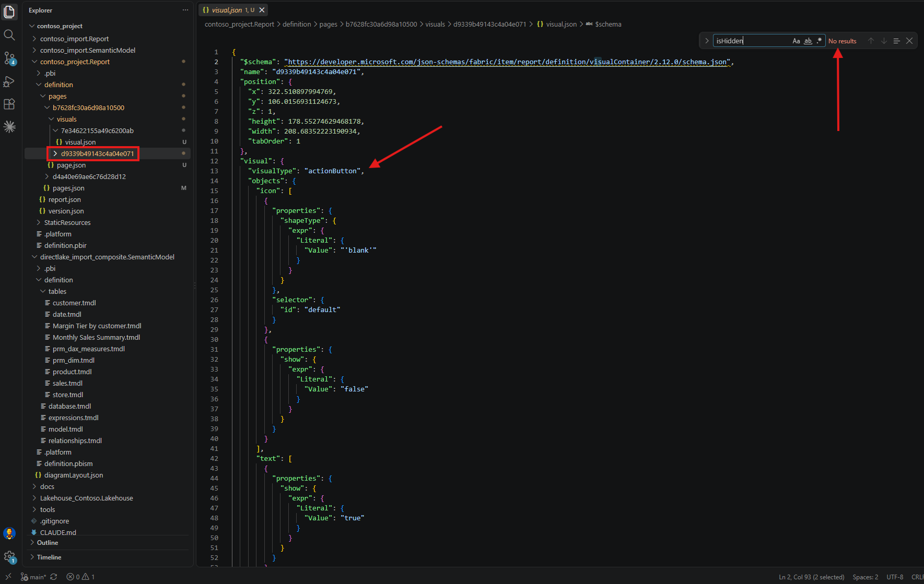
Task: Open Monthly Sales Summary.tmdl file
Action: 96,337
